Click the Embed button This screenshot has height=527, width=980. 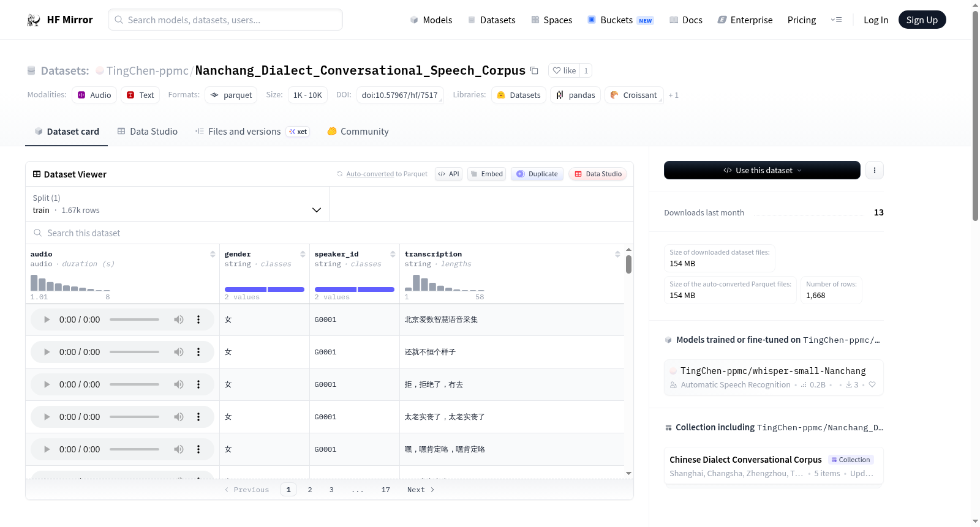tap(486, 174)
